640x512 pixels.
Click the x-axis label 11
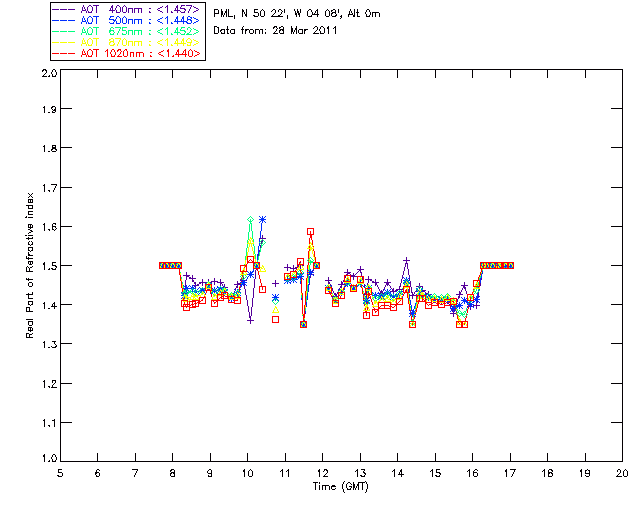click(285, 473)
